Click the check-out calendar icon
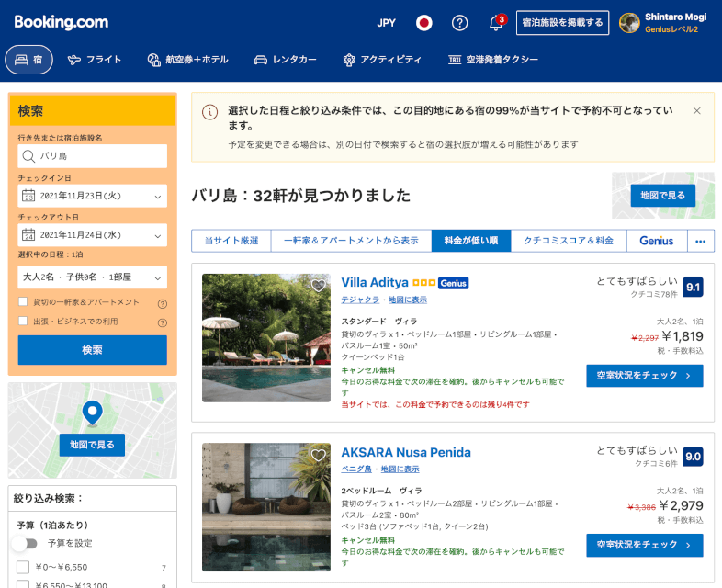The image size is (722, 588). click(28, 235)
